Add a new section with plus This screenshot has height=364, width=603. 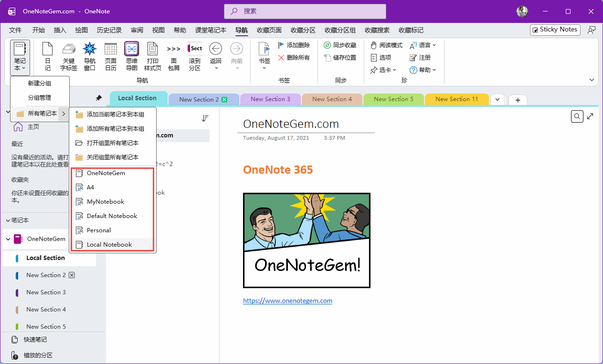518,100
